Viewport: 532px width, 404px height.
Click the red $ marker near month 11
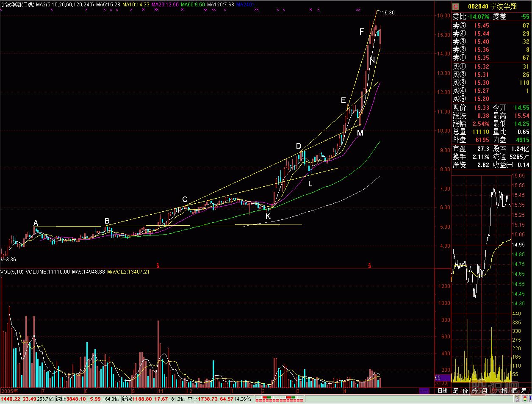pyautogui.click(x=158, y=266)
